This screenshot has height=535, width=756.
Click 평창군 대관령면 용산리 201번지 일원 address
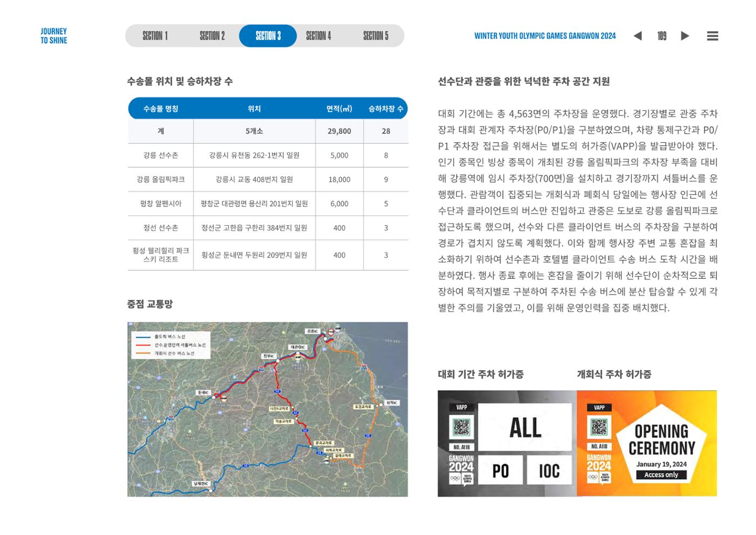pyautogui.click(x=254, y=204)
